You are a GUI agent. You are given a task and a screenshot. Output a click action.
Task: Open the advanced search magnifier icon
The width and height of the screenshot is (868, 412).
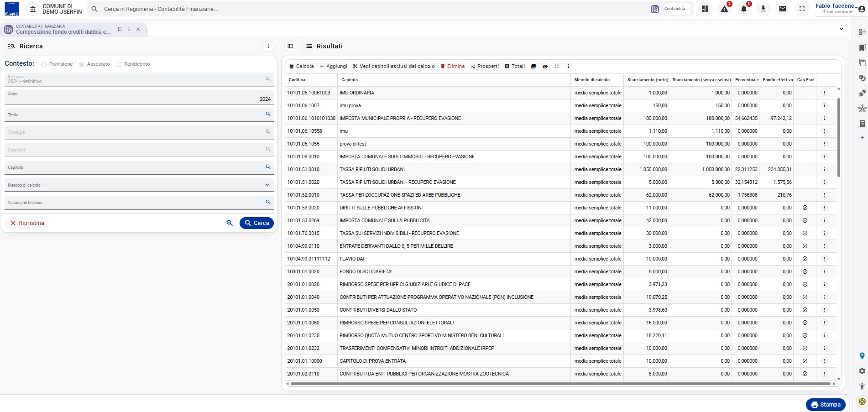tap(230, 223)
